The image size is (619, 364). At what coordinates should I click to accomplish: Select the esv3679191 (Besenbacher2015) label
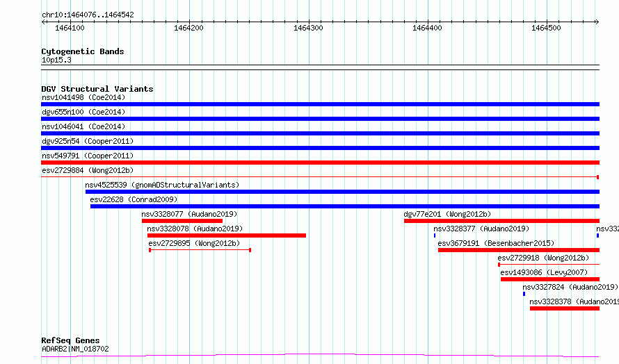coord(496,243)
